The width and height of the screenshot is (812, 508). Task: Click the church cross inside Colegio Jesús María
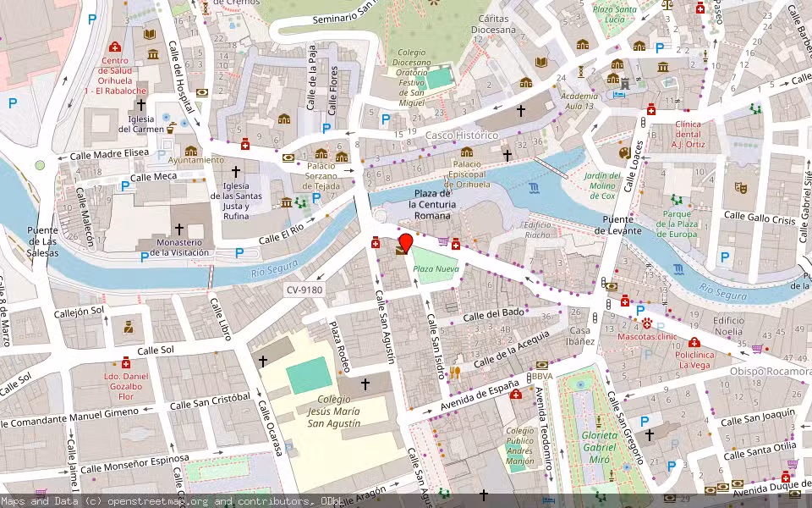365,384
